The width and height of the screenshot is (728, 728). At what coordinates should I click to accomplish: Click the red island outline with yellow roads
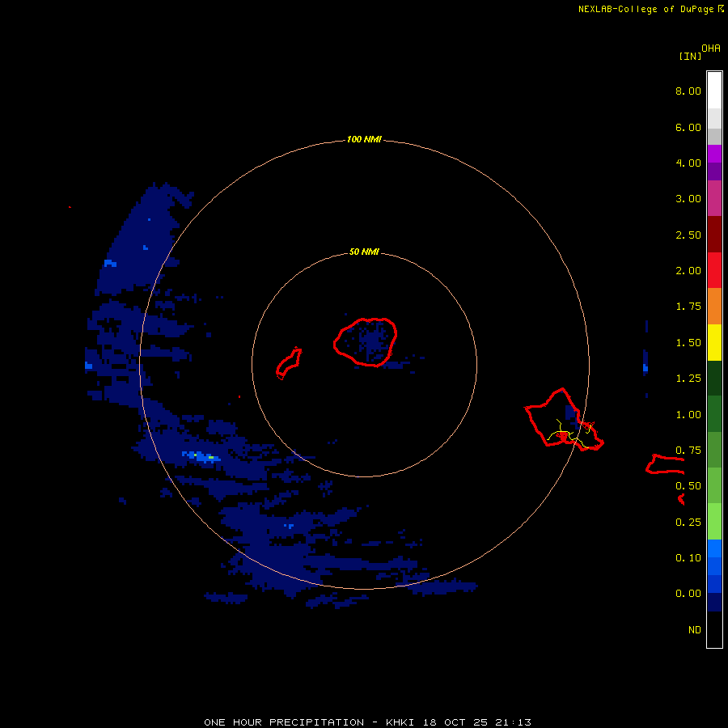(564, 419)
